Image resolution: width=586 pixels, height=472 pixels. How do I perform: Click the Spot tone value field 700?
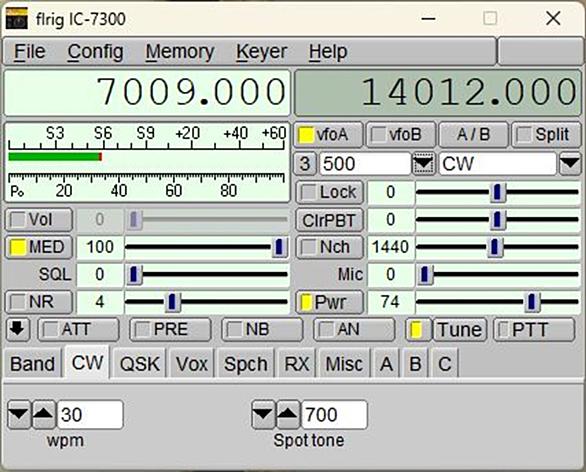334,414
